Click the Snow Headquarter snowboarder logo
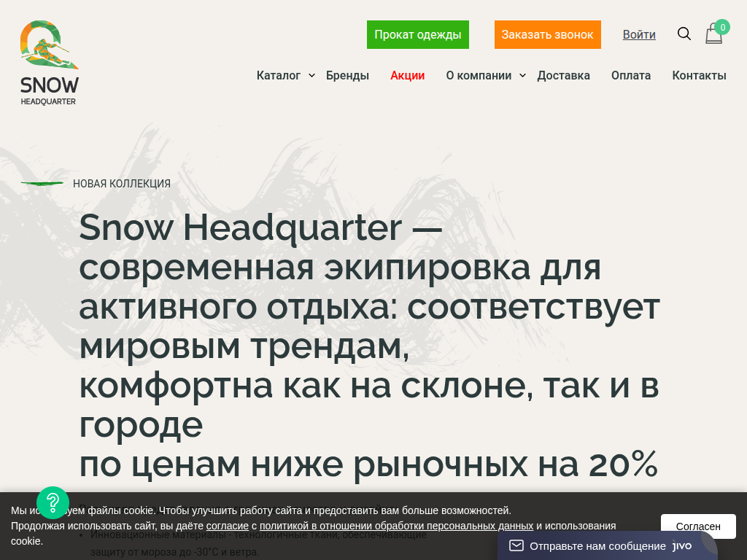The height and width of the screenshot is (560, 747). (48, 44)
